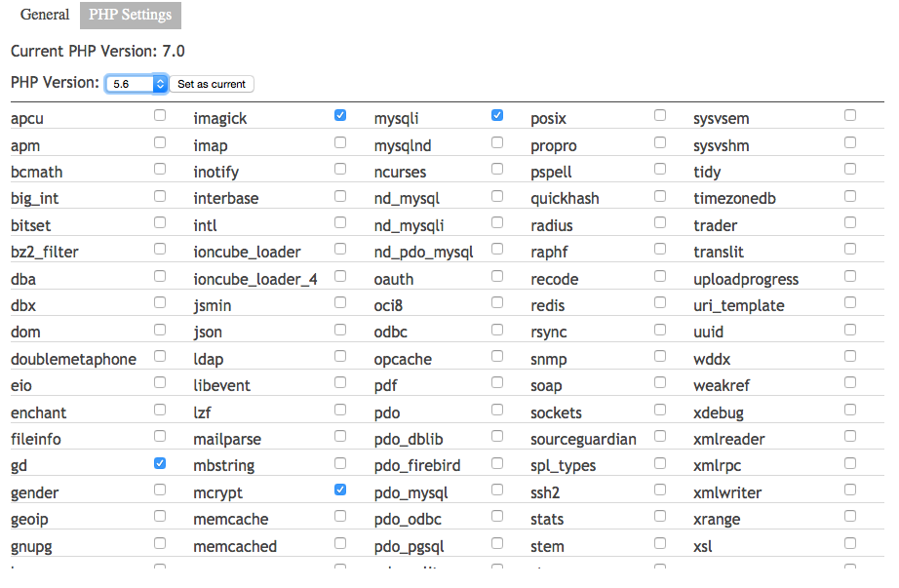Click the Set as current button
The height and width of the screenshot is (588, 899).
coord(212,84)
